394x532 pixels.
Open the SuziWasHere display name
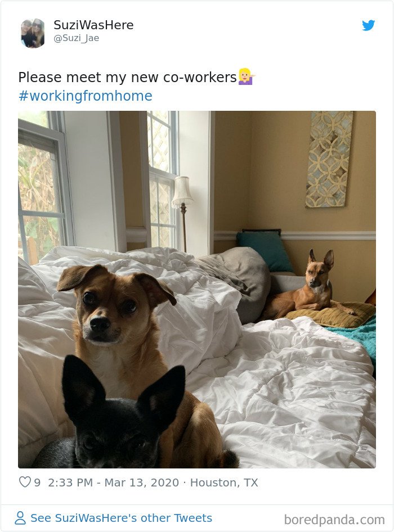click(93, 25)
